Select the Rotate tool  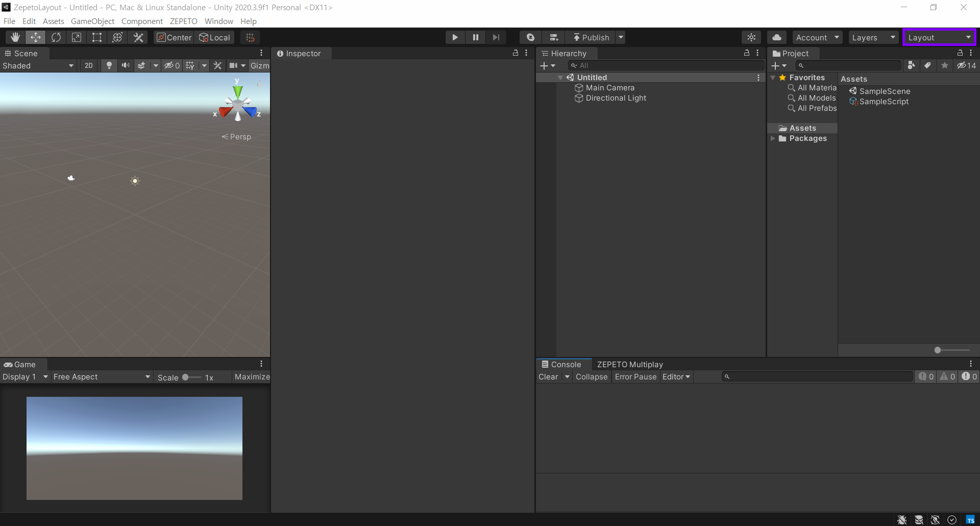(56, 37)
